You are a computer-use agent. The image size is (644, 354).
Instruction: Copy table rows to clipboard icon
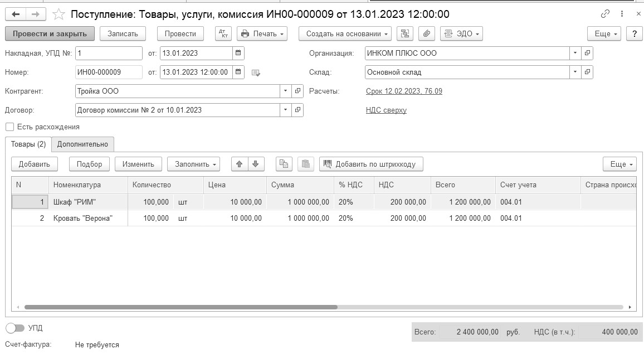point(284,164)
